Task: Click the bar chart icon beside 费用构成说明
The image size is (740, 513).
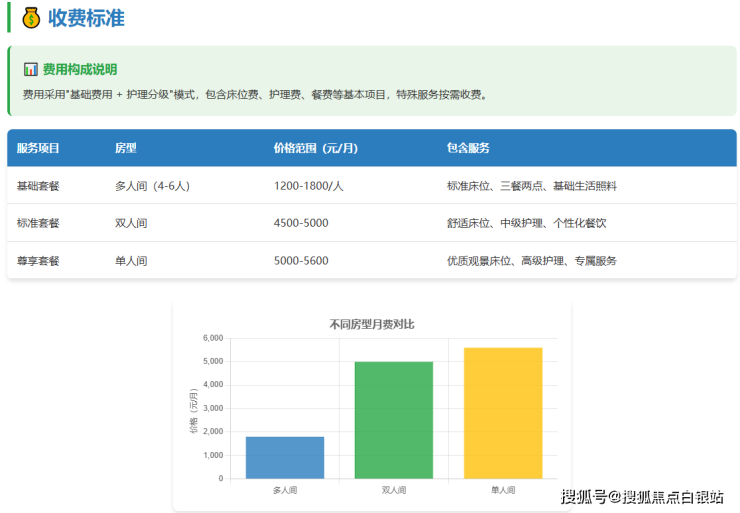Action: [30, 70]
